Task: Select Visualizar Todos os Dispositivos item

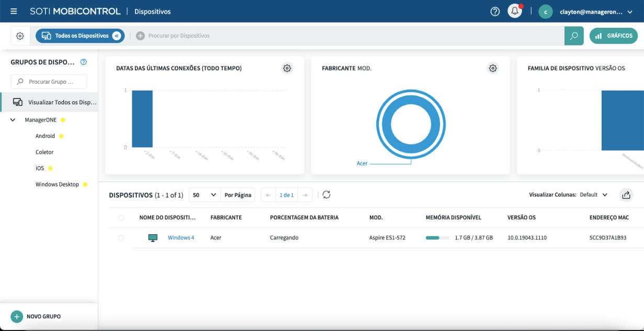Action: coord(49,102)
